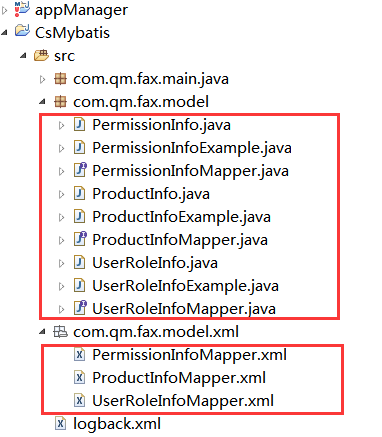Click PermissionInfoMapper.java interface file icon

pos(80,170)
